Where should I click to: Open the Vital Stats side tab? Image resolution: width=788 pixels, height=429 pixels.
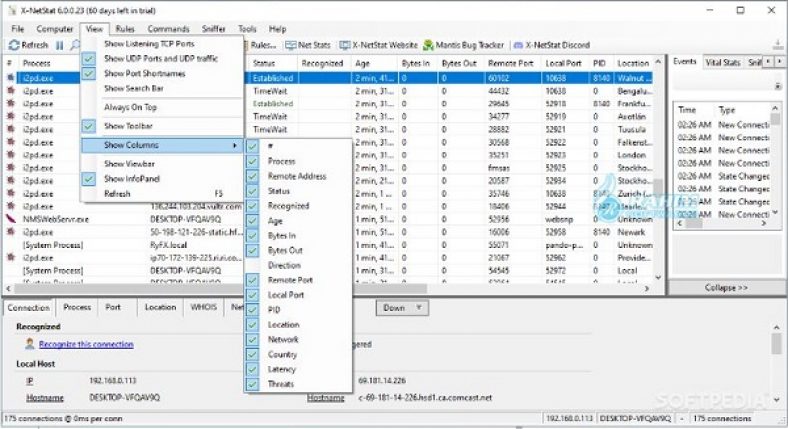[x=723, y=62]
